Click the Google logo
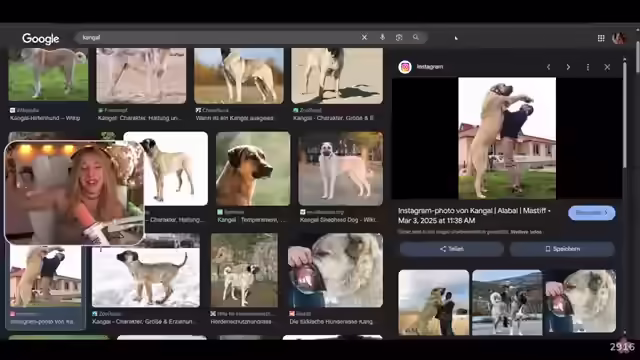The width and height of the screenshot is (640, 360). (41, 38)
